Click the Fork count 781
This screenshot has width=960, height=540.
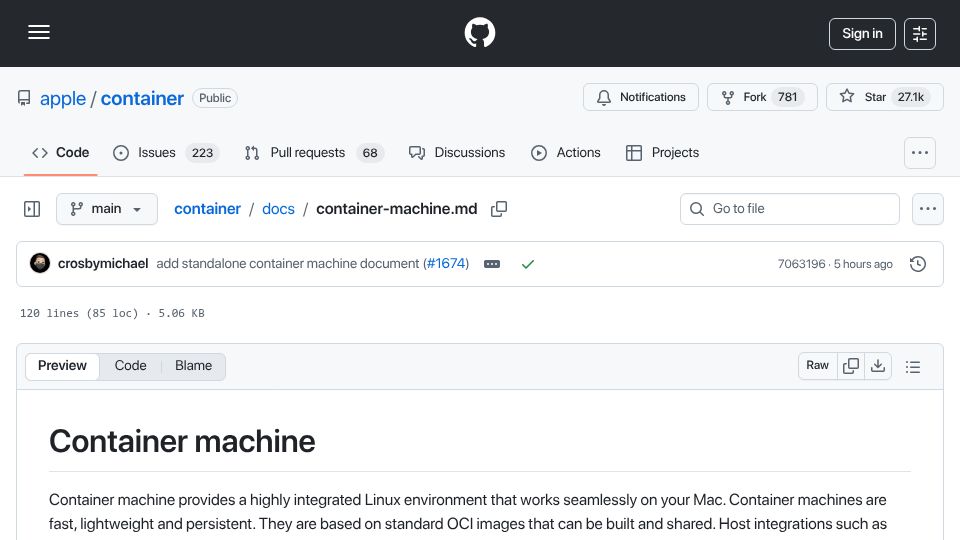(787, 97)
